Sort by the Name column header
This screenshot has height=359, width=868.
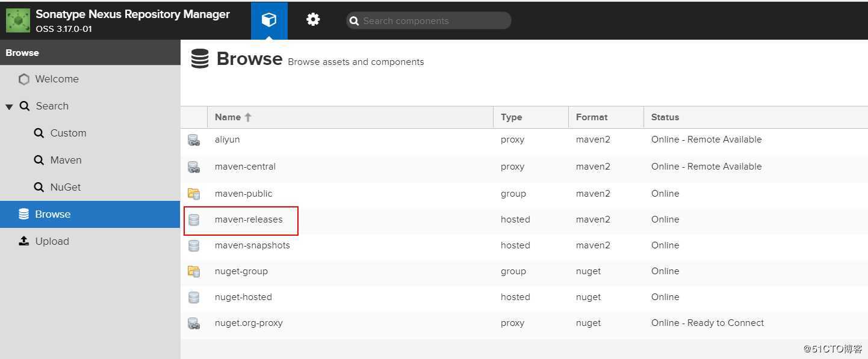[350, 117]
